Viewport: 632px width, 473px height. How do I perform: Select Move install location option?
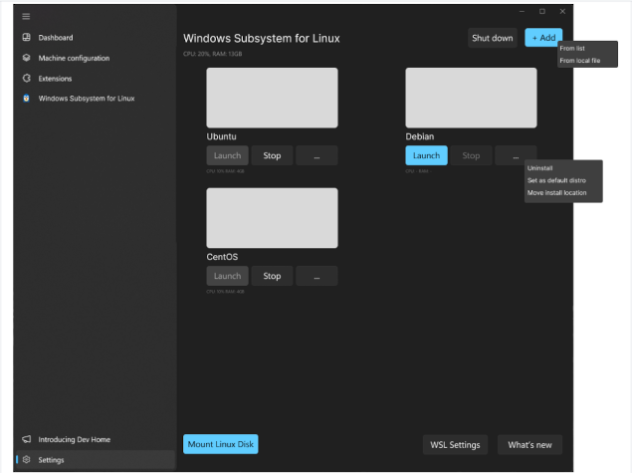tap(557, 192)
